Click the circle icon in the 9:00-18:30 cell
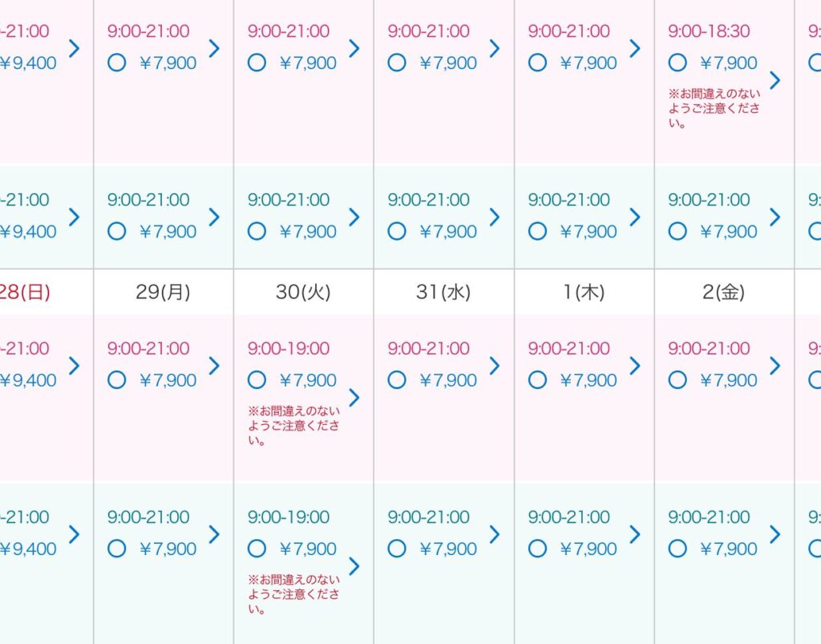This screenshot has width=821, height=644. [x=677, y=63]
